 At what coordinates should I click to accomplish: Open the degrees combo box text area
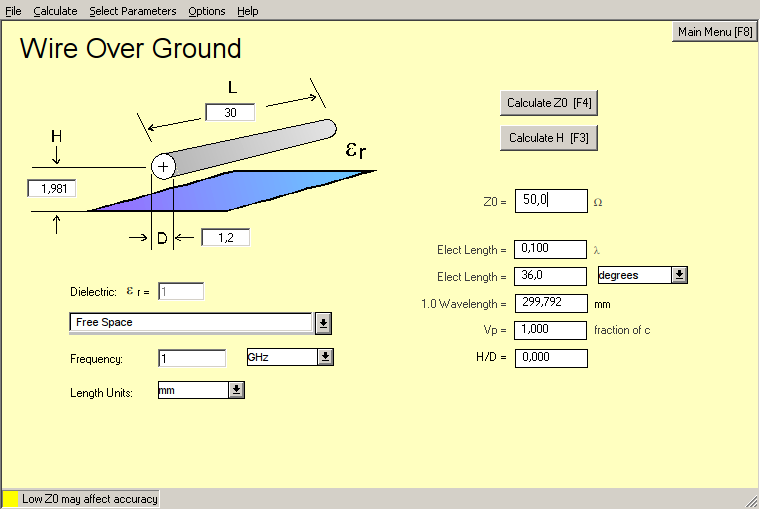pos(635,275)
